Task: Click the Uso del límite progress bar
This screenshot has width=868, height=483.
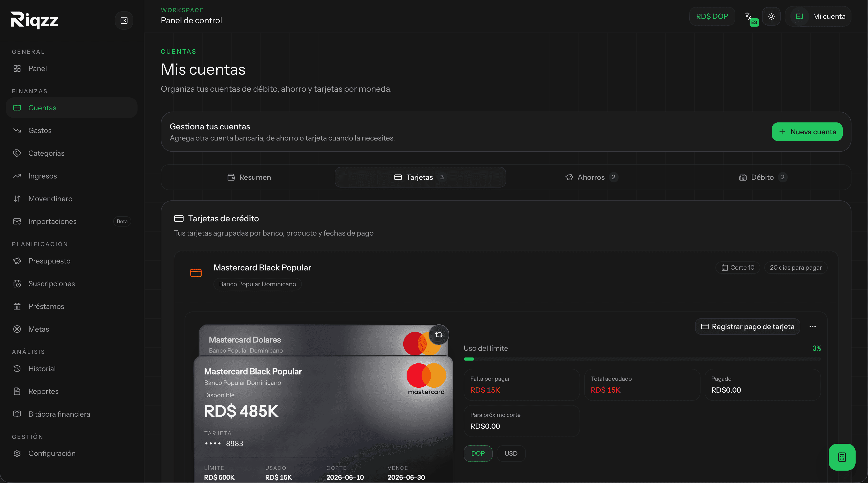Action: (642, 359)
